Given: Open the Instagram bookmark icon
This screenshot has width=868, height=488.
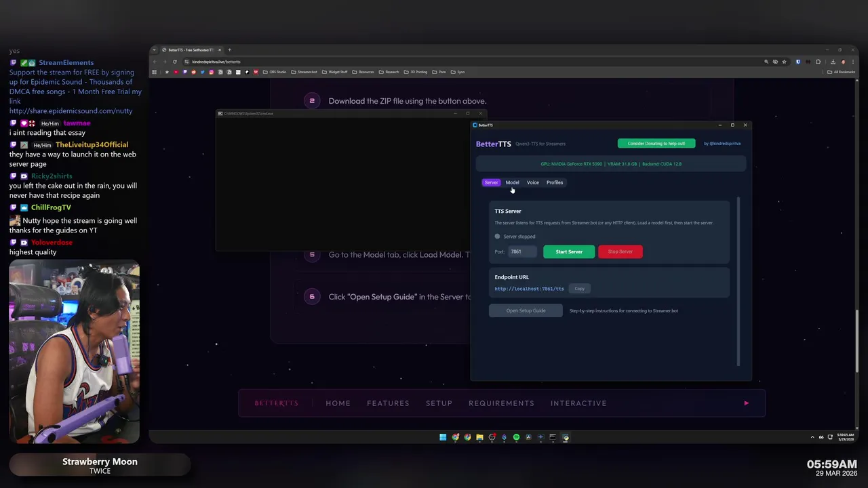Looking at the screenshot, I should click(212, 72).
